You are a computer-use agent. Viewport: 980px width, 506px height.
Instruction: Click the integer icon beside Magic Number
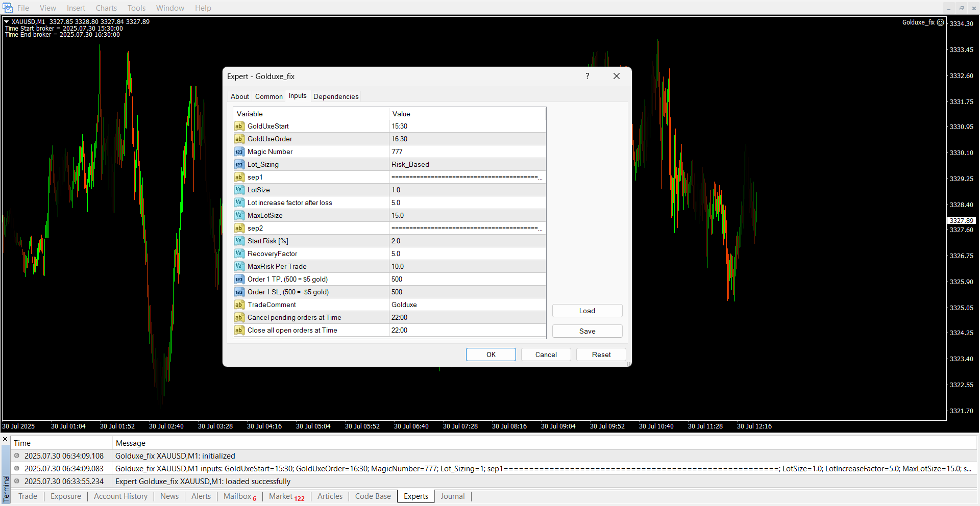(x=239, y=151)
